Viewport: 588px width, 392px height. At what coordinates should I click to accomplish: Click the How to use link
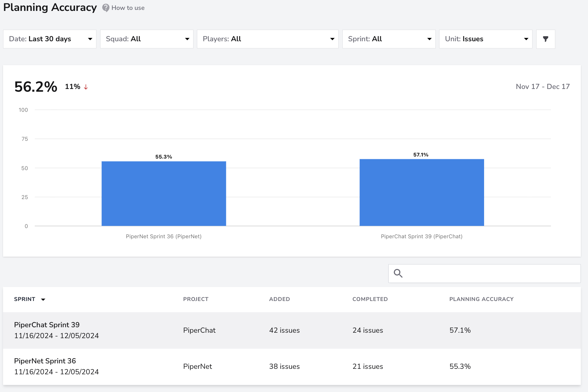point(128,8)
